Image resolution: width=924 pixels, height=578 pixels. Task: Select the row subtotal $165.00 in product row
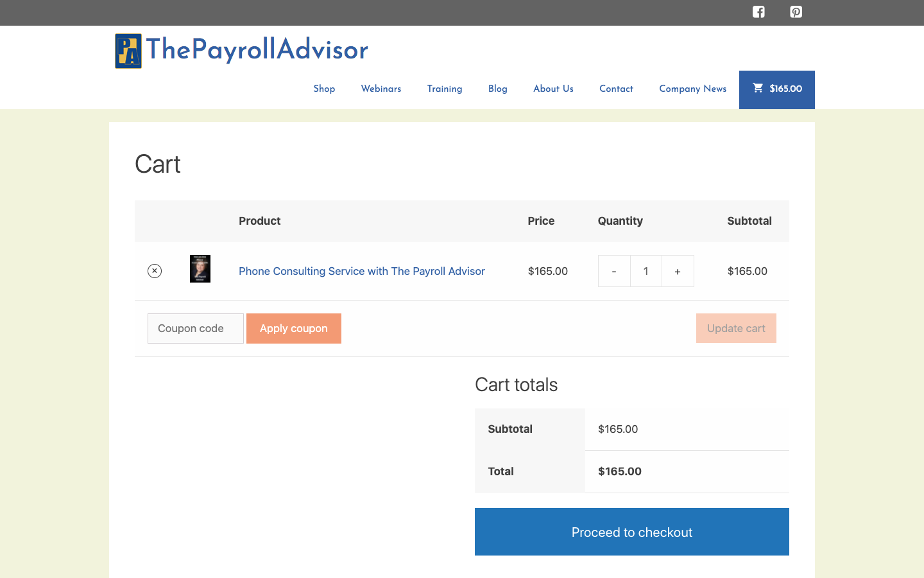(748, 271)
